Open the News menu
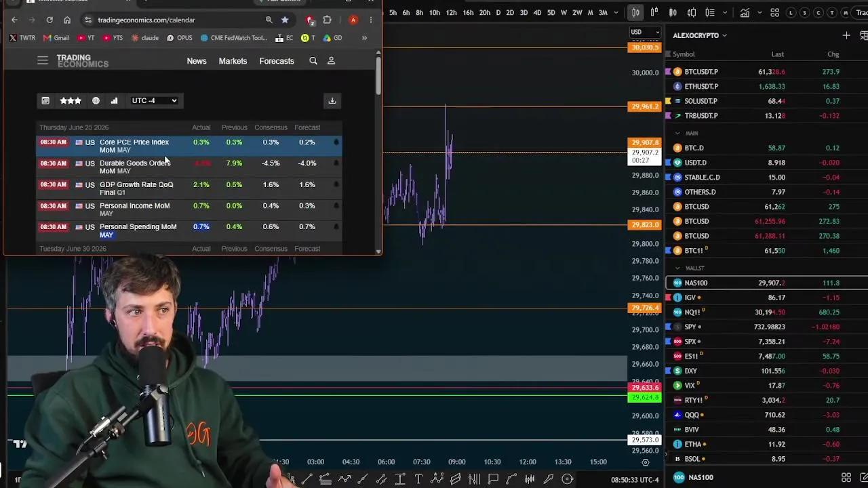 click(x=197, y=61)
